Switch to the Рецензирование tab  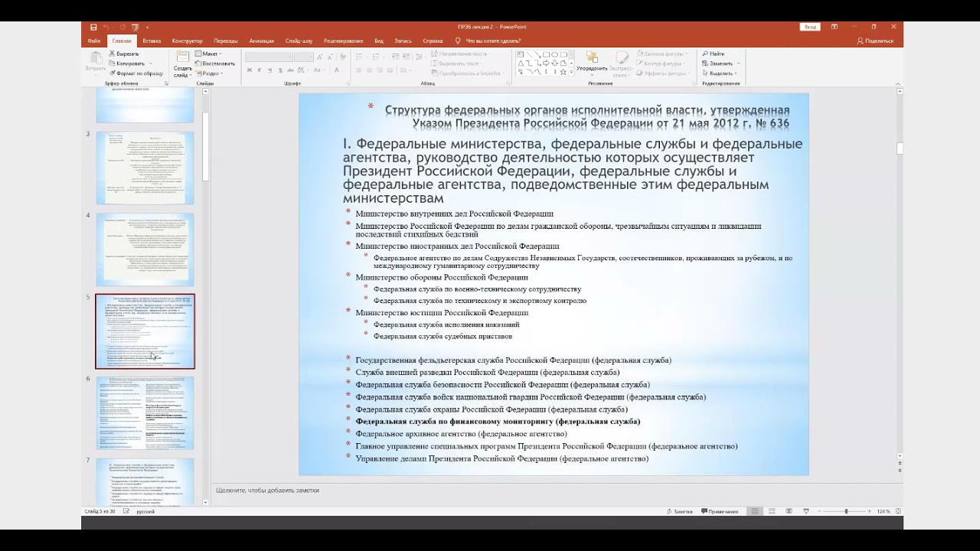[343, 41]
